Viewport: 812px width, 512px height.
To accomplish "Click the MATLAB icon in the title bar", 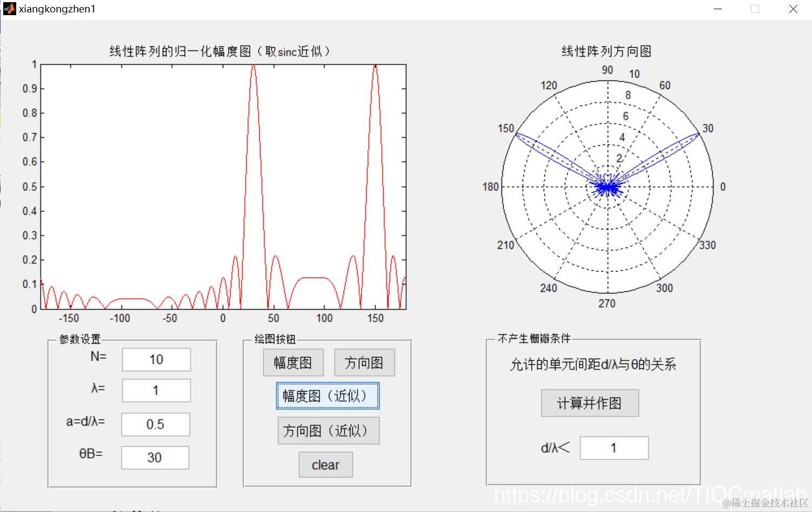I will point(9,9).
